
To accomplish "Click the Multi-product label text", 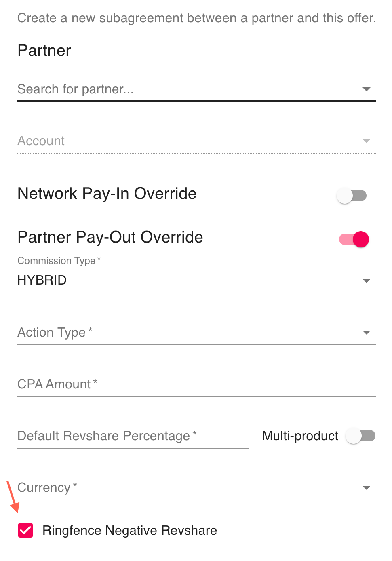I will 300,436.
